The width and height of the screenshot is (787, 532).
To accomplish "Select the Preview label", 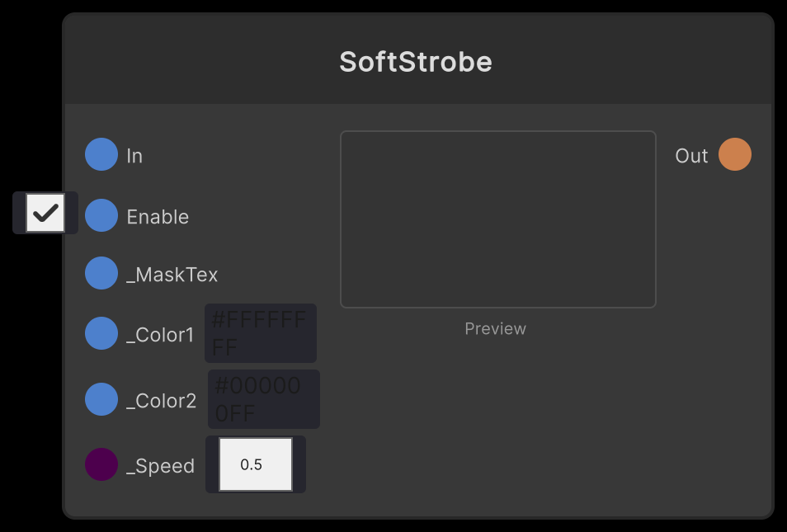I will coord(495,328).
